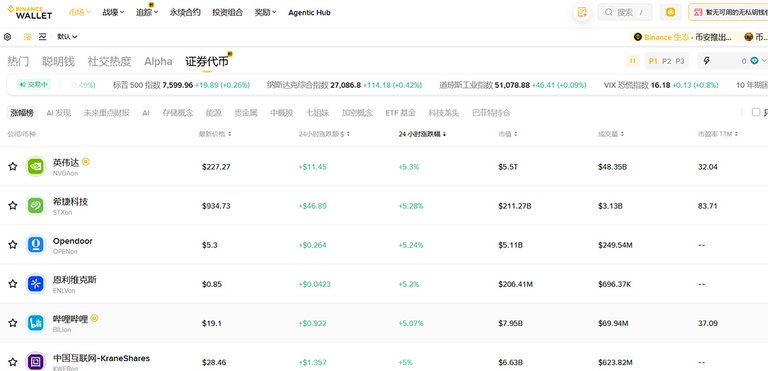Sort by 24小时涨跌额 column
This screenshot has height=371, width=768.
pyautogui.click(x=324, y=134)
